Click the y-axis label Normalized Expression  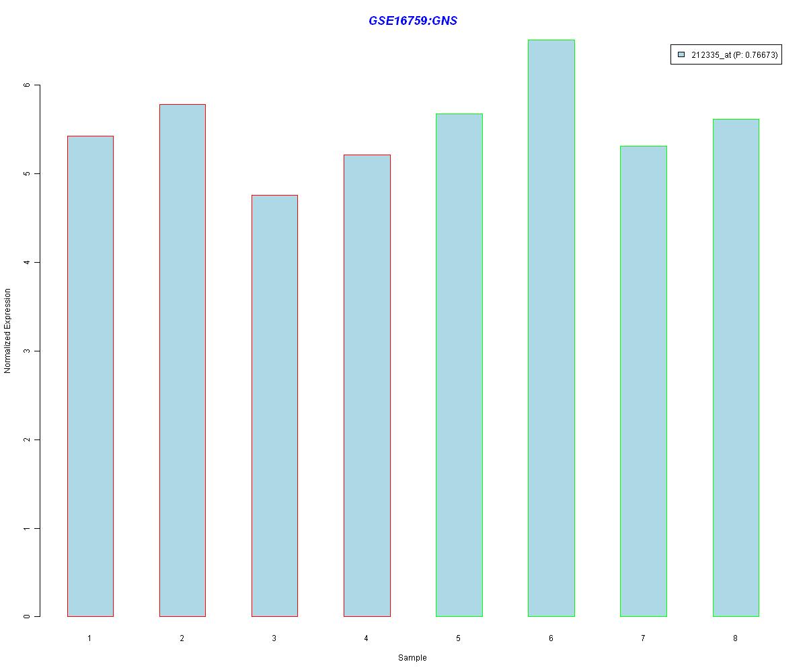[x=8, y=331]
